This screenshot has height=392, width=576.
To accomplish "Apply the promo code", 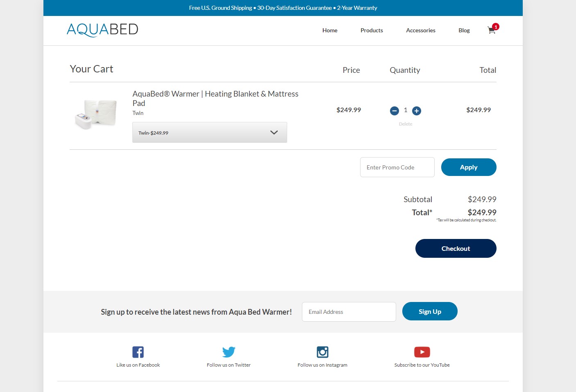I will click(x=469, y=167).
